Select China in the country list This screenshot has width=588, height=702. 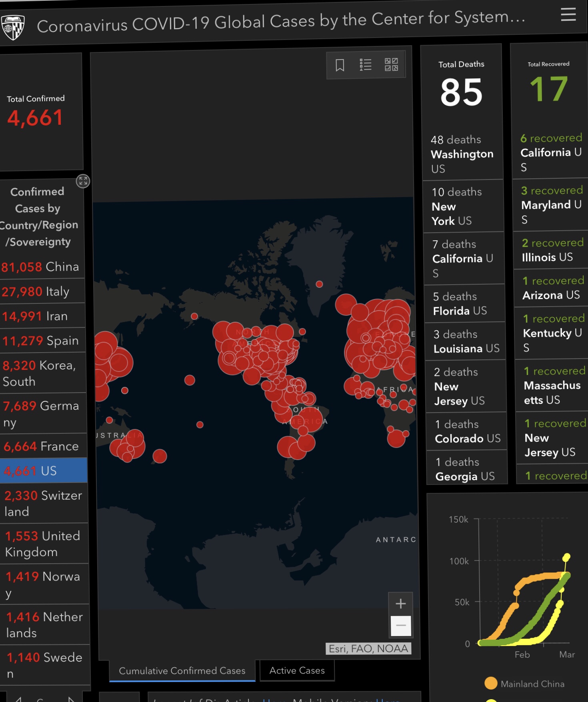coord(40,267)
